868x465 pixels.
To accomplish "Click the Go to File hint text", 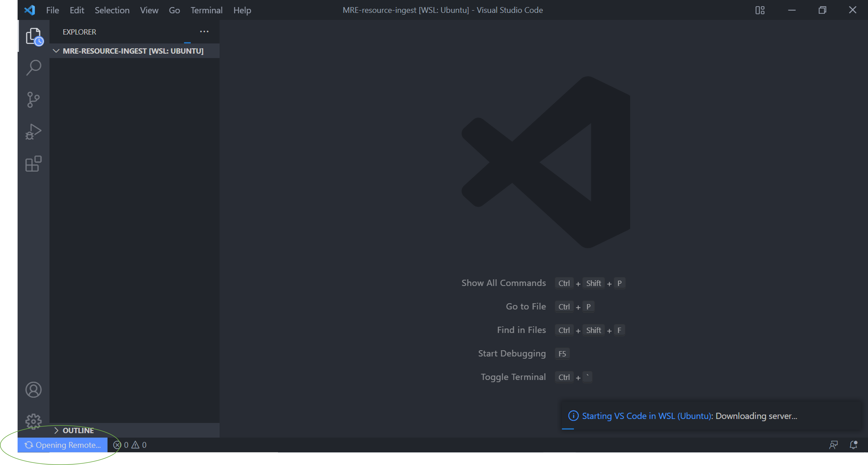I will coord(526,307).
